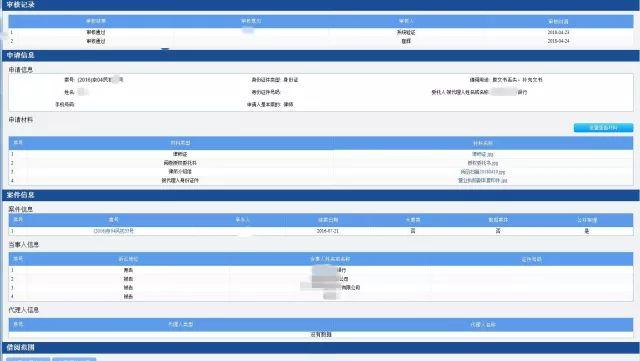The height and width of the screenshot is (361, 640).
Task: Open the 授权委托书.jpg material file link
Action: coord(482,163)
